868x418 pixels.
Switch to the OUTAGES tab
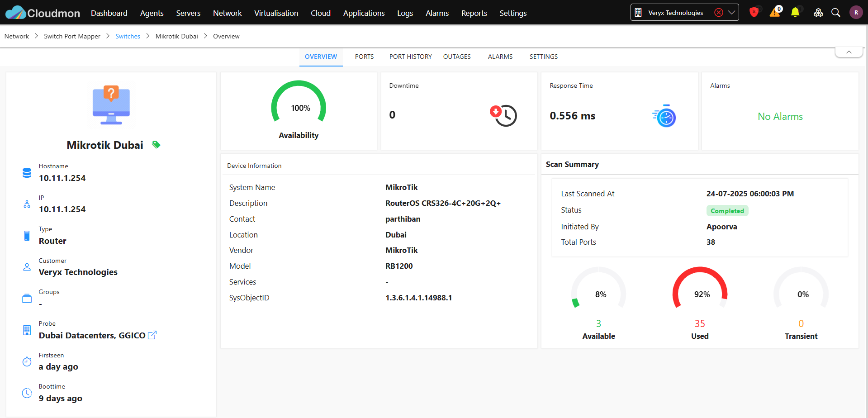(457, 57)
